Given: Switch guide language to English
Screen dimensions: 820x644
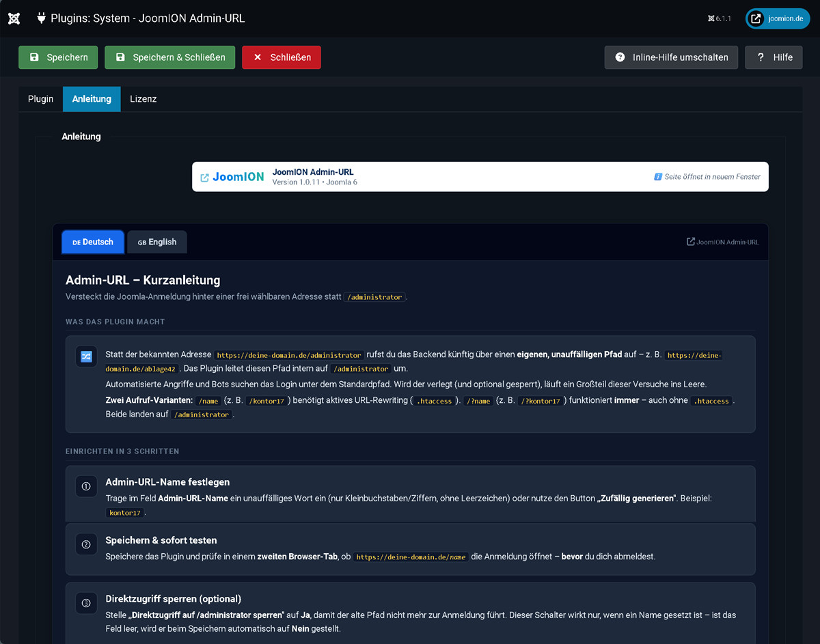Looking at the screenshot, I should (157, 242).
